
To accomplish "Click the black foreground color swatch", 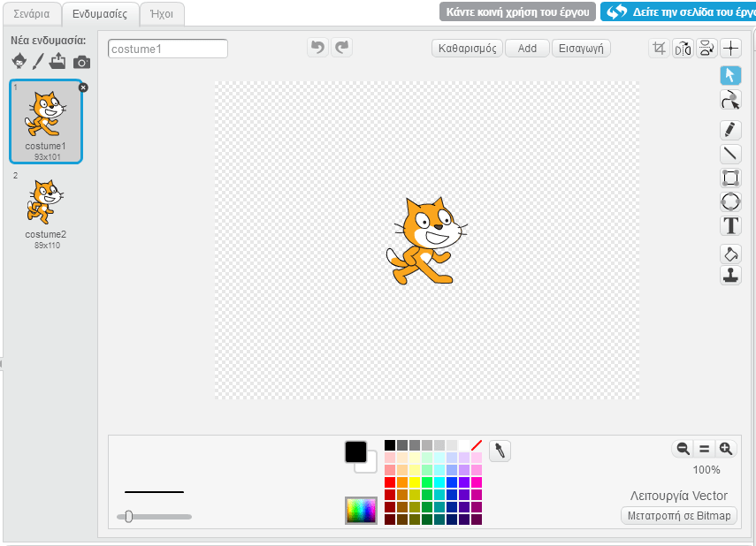I will [x=355, y=451].
